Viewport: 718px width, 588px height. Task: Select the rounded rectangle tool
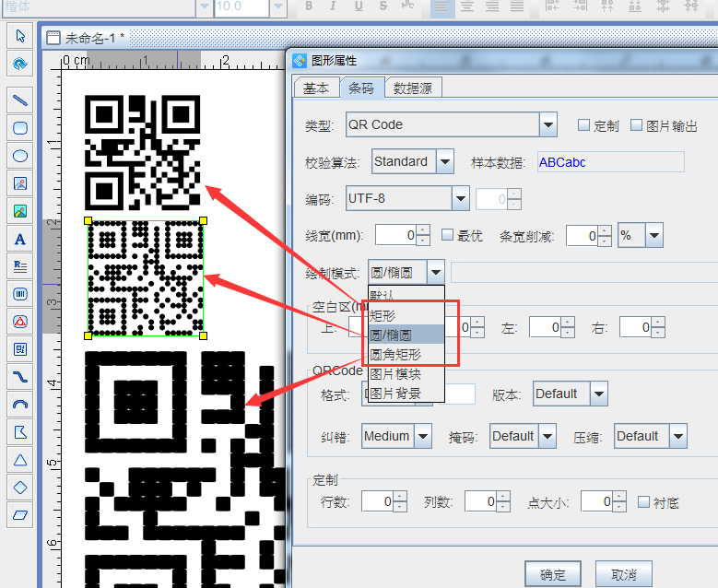(x=20, y=128)
